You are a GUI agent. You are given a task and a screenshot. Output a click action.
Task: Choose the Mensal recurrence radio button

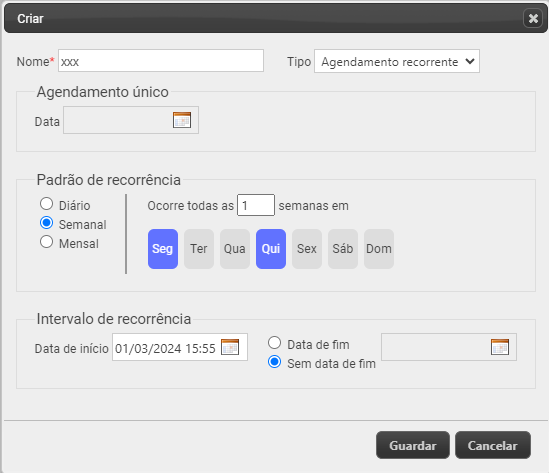47,242
